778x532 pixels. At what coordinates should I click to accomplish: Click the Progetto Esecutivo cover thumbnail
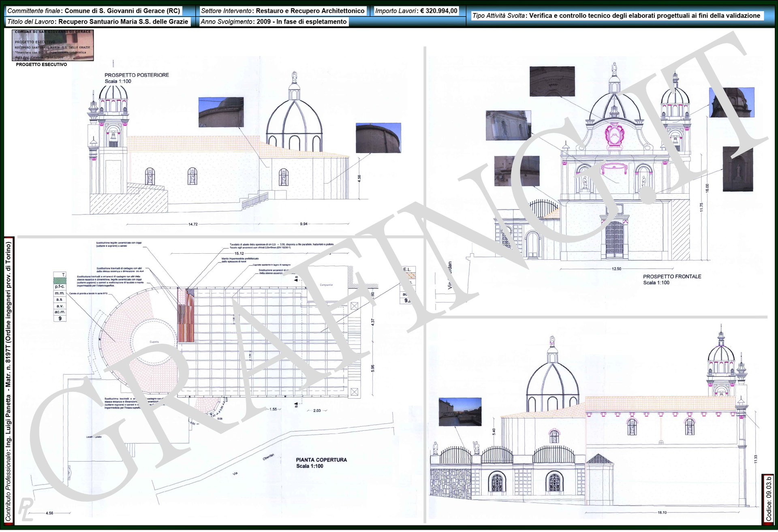pyautogui.click(x=53, y=45)
